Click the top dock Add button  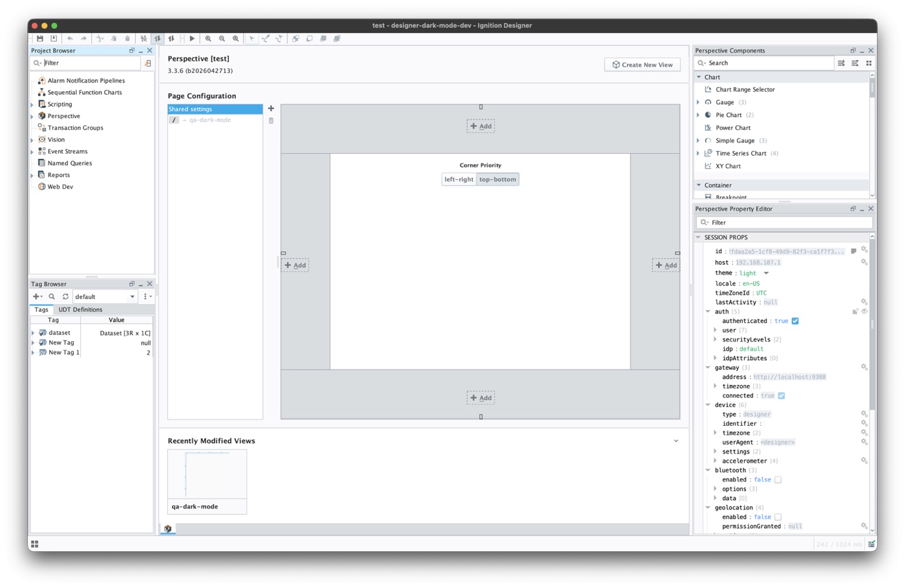pos(481,126)
